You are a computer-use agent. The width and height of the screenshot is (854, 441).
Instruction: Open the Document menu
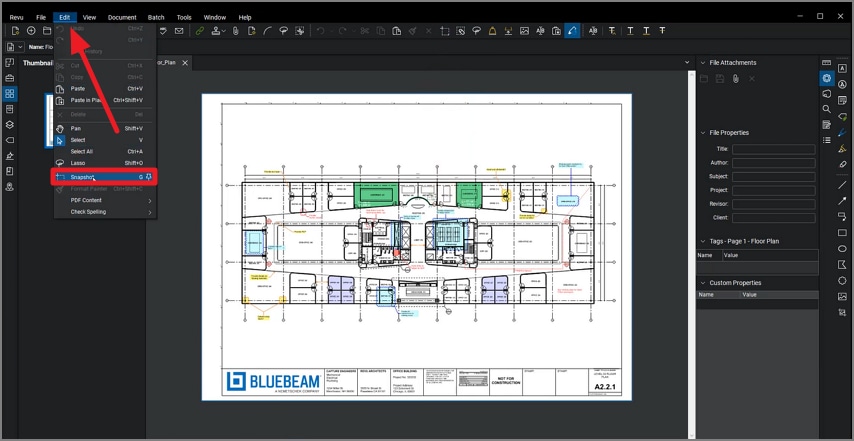pos(122,17)
